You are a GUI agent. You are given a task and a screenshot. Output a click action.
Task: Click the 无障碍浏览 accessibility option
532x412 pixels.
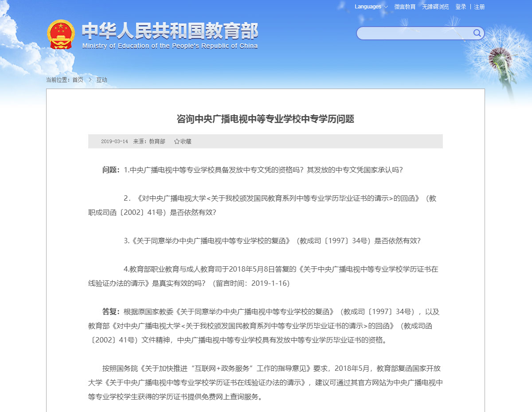click(x=435, y=7)
